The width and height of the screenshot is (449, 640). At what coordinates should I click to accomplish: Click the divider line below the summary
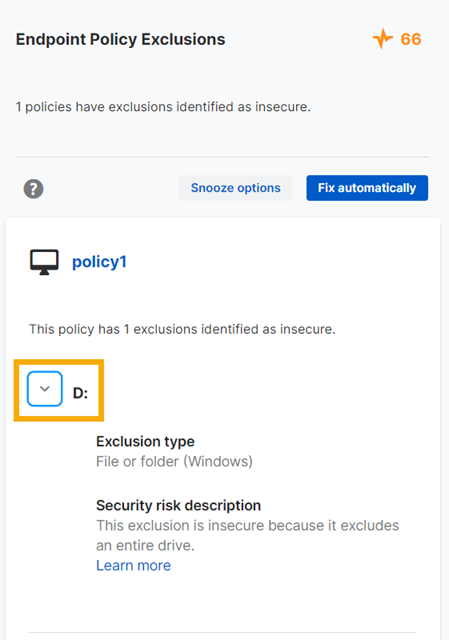click(222, 157)
